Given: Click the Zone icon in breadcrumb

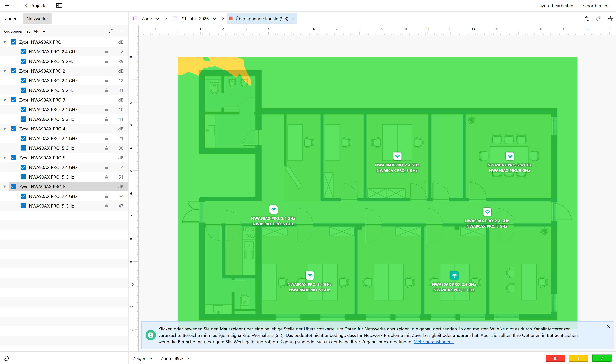Looking at the screenshot, I should 135,19.
